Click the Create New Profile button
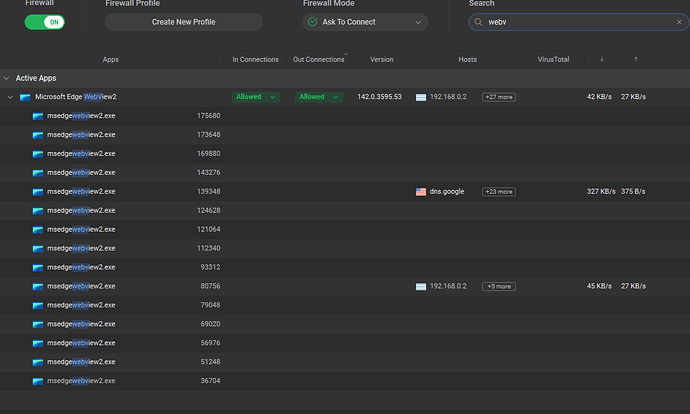The image size is (690, 414). 183,22
